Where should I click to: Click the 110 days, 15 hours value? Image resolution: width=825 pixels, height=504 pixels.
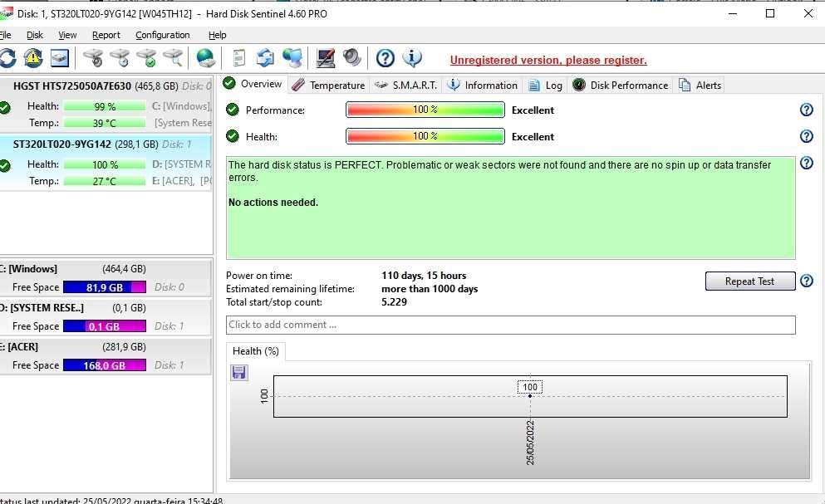pos(424,275)
